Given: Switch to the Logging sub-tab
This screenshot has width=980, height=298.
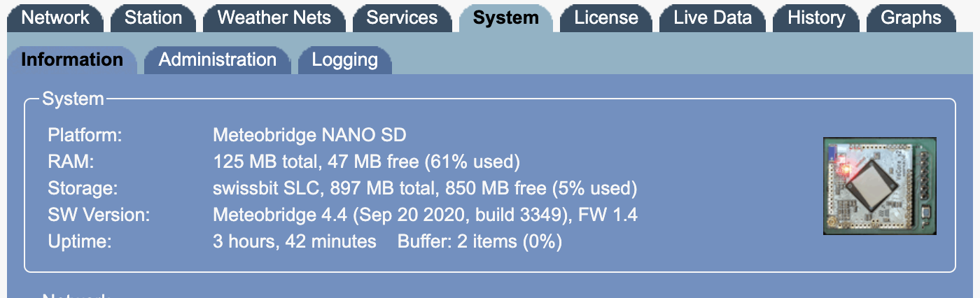Looking at the screenshot, I should tap(344, 59).
